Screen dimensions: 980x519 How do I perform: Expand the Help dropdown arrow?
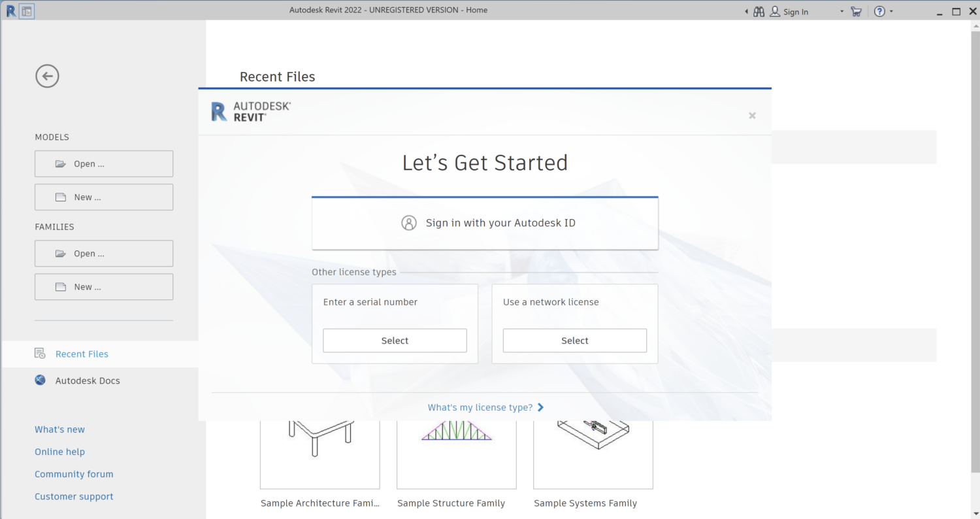891,12
